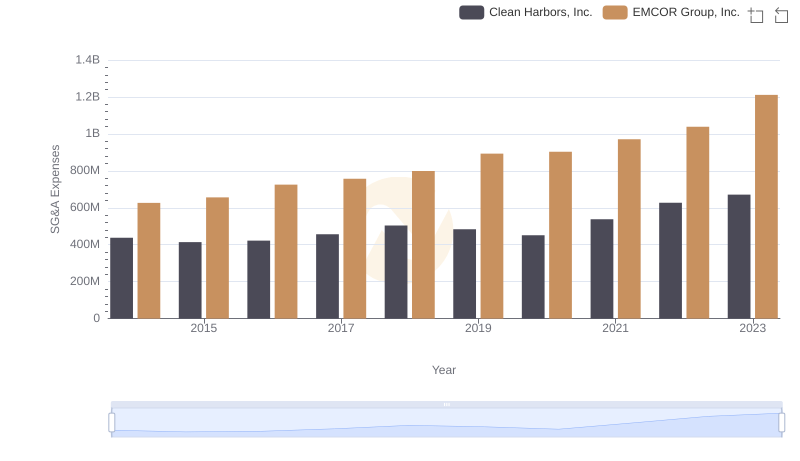Click the EMCOR bar for 2021

click(629, 229)
